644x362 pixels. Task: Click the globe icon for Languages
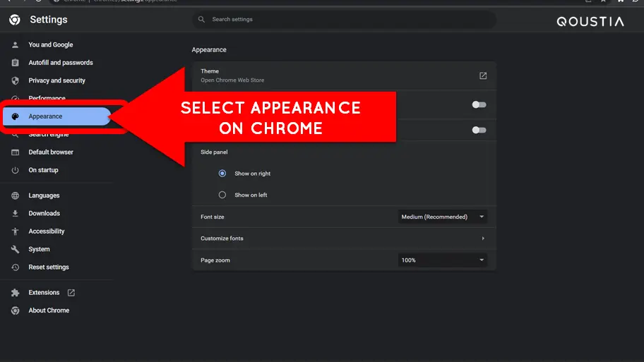click(16, 195)
